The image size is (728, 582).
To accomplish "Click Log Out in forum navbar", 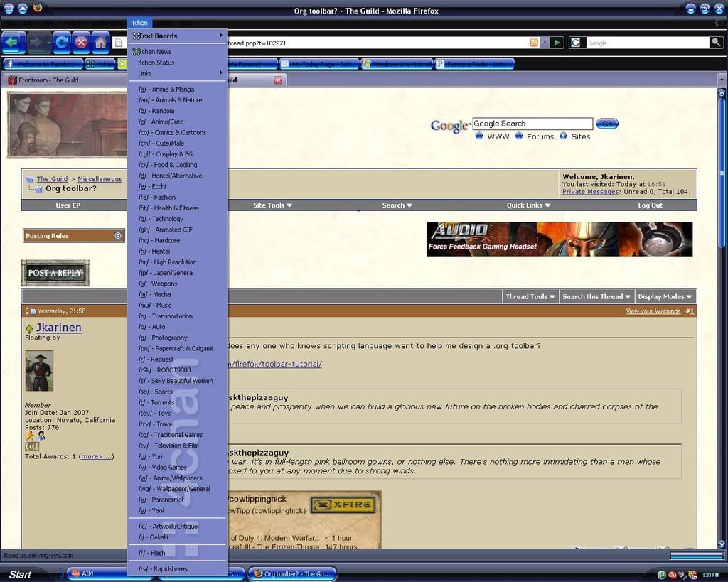I will click(x=650, y=205).
